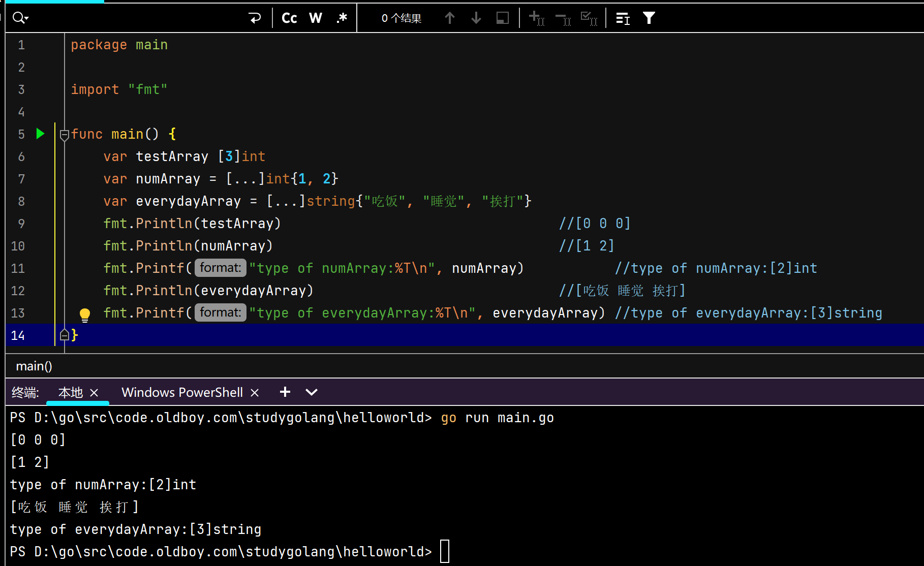
Task: Click the yellow lightbulb intention icon
Action: click(x=85, y=315)
